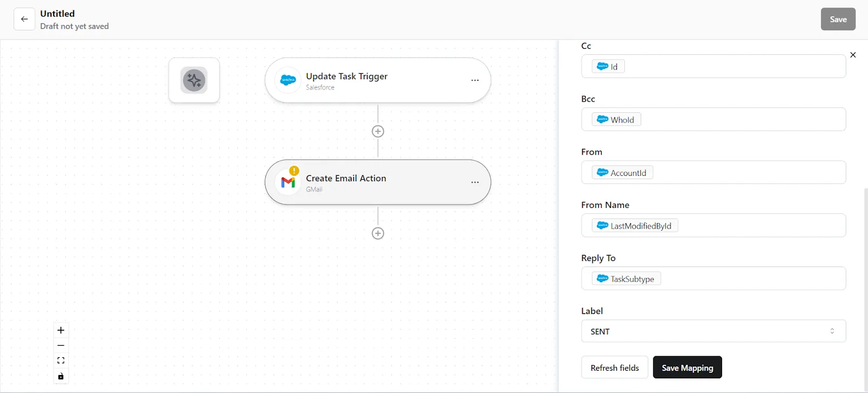Toggle the canvas lock
The width and height of the screenshot is (868, 393).
coord(61,376)
